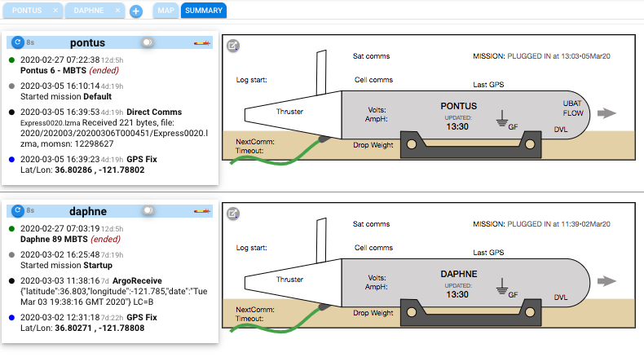The height and width of the screenshot is (357, 644).
Task: Toggle the switch in daphne header
Action: pyautogui.click(x=148, y=211)
